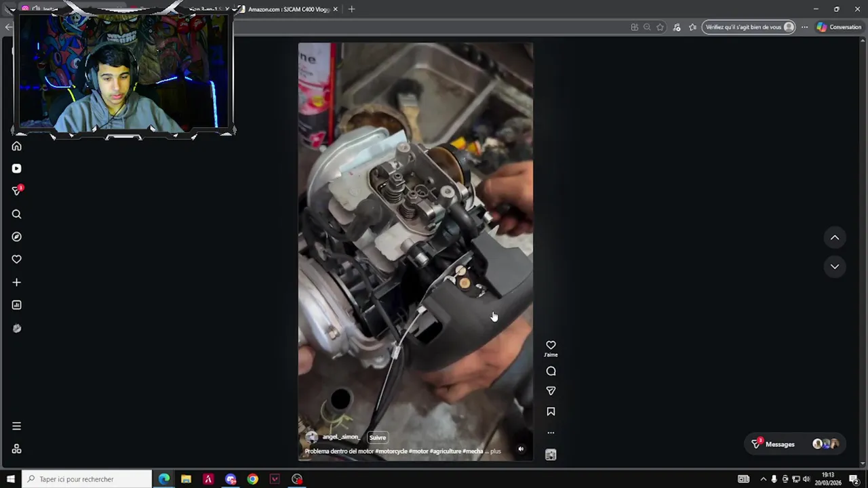Open angel._simon_ profile name link
The height and width of the screenshot is (488, 868).
tap(340, 437)
